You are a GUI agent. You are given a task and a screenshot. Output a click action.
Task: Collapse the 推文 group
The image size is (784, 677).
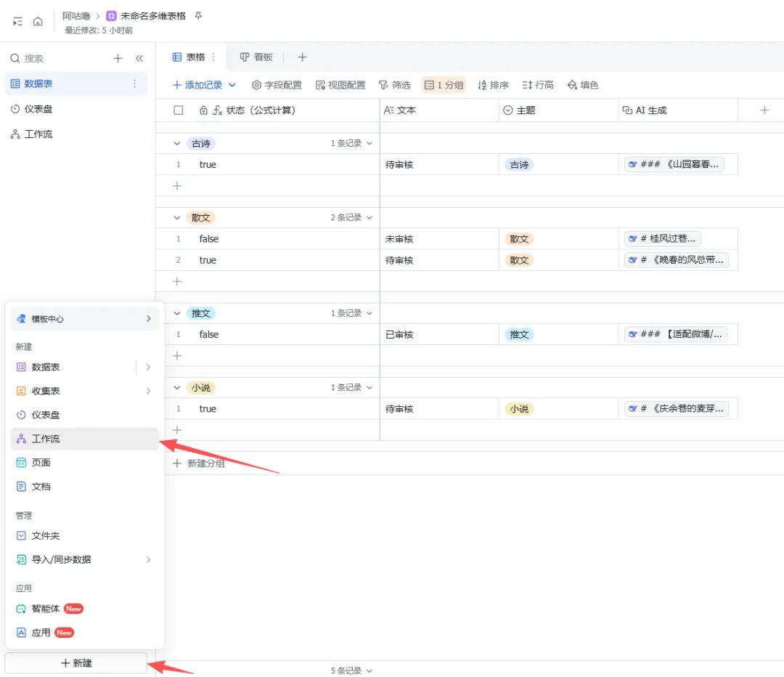(176, 313)
